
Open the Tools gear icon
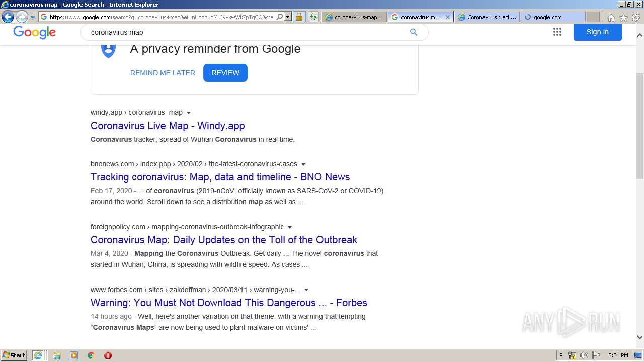coord(636,18)
